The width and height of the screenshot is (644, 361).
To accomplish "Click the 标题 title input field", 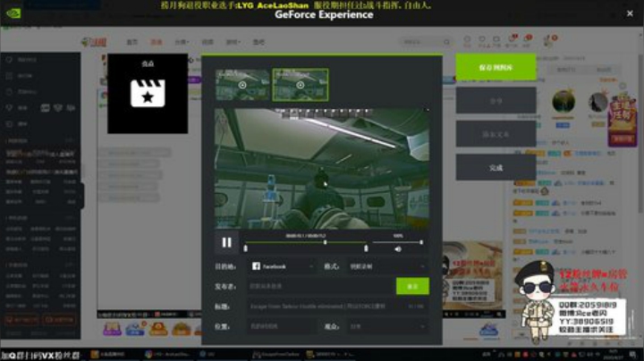I will click(x=337, y=306).
